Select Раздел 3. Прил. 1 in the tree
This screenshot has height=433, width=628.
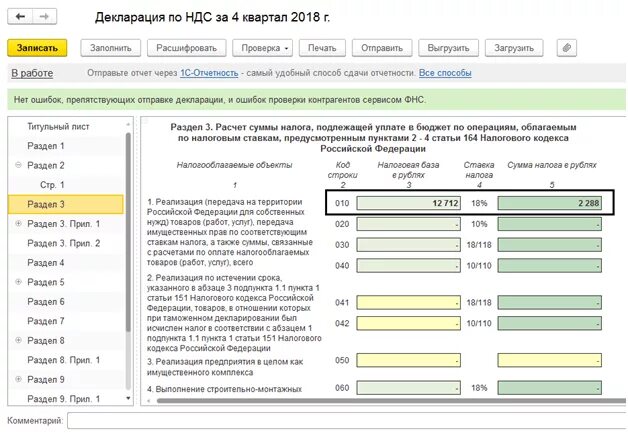(63, 224)
